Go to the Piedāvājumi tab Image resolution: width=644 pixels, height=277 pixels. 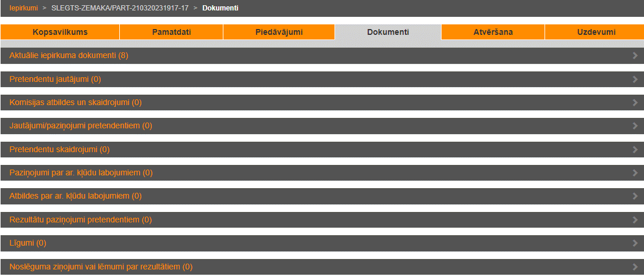(279, 32)
